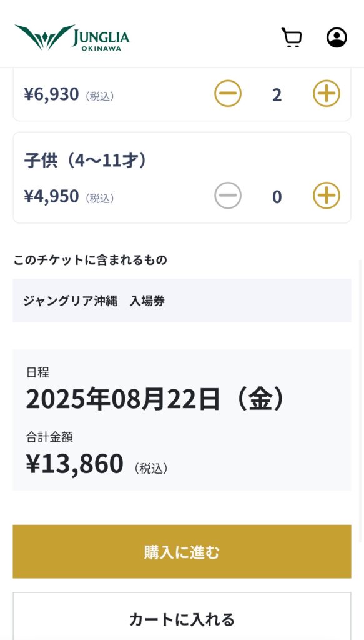
Task: Click the ¥6,930 ticket price
Action: coord(51,94)
